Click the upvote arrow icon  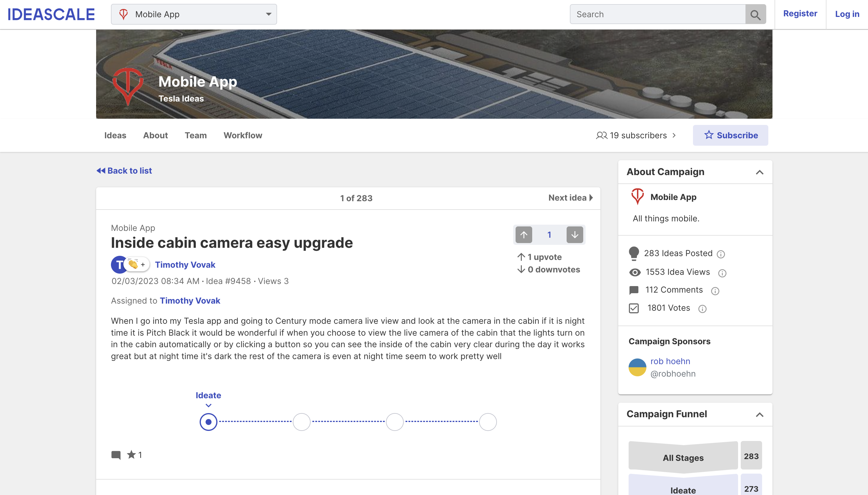tap(524, 234)
